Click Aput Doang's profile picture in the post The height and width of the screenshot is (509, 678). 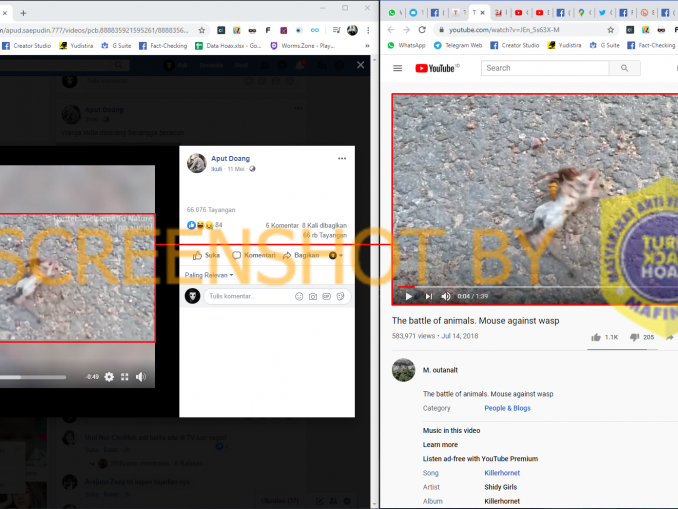pos(197,163)
